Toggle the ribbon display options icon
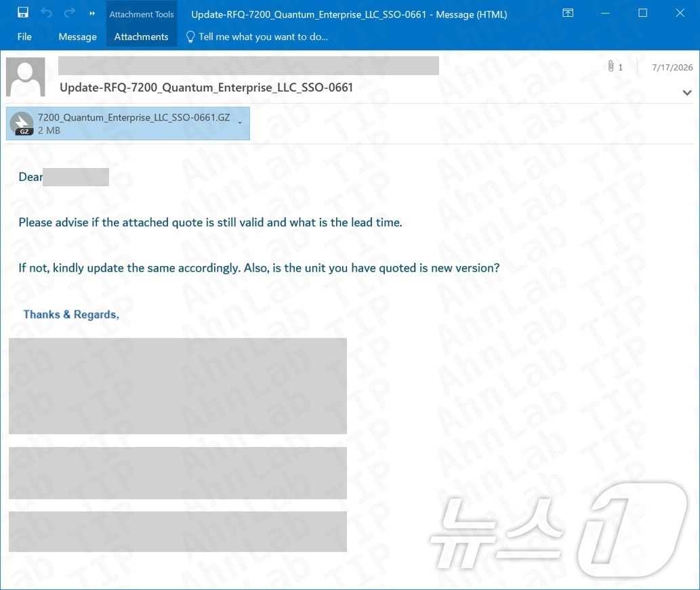 pyautogui.click(x=568, y=13)
